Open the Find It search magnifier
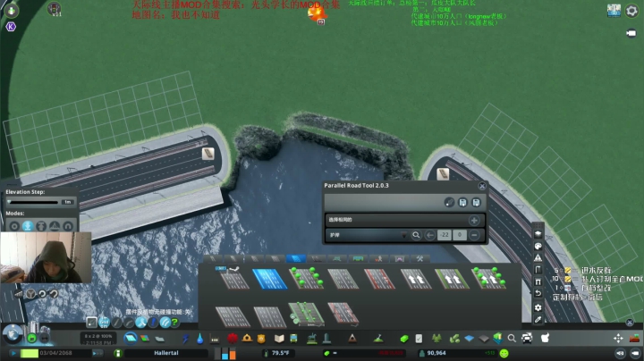Screen dimensions: 644x361 [x=512, y=339]
